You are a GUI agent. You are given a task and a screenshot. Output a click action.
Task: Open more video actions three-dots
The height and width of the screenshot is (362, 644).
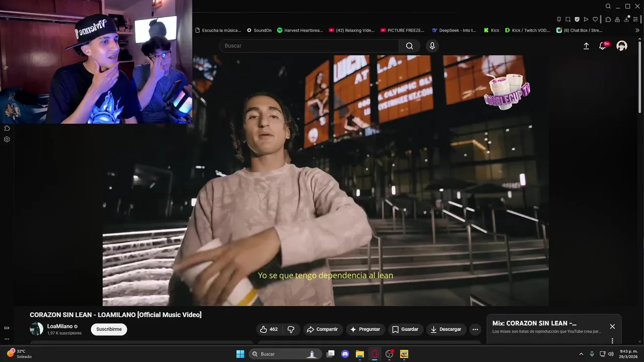475,329
